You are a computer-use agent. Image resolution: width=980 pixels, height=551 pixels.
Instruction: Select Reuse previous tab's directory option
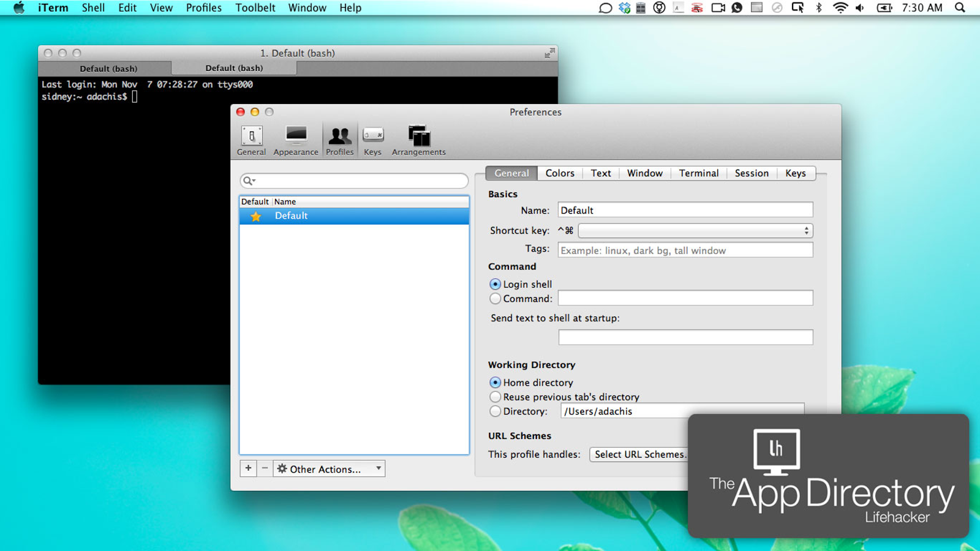click(495, 397)
